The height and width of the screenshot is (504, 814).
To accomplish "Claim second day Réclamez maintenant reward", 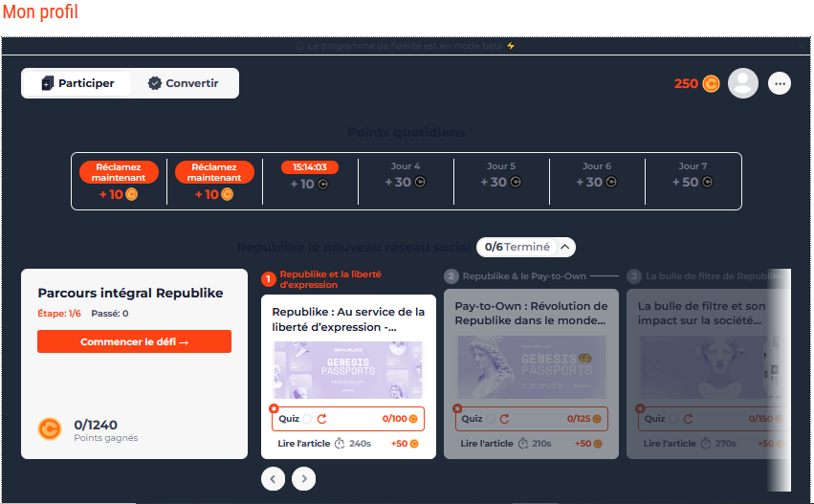I will [214, 172].
